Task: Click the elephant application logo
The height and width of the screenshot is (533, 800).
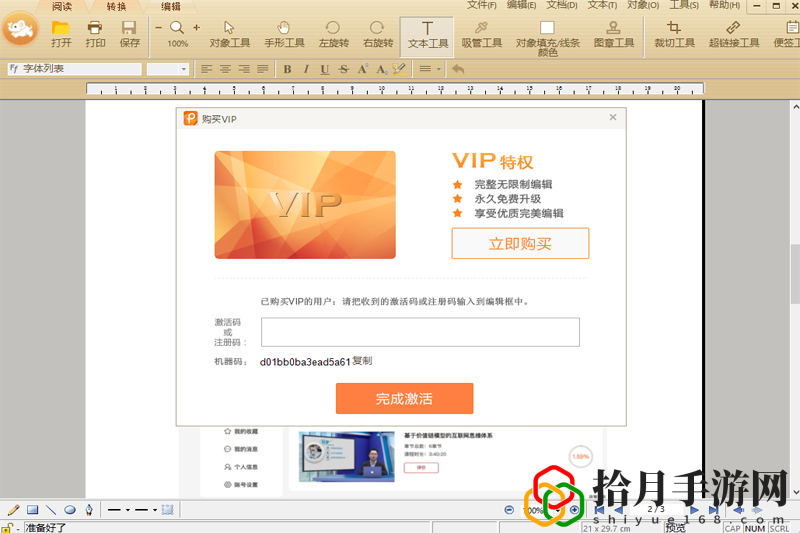Action: [x=20, y=29]
